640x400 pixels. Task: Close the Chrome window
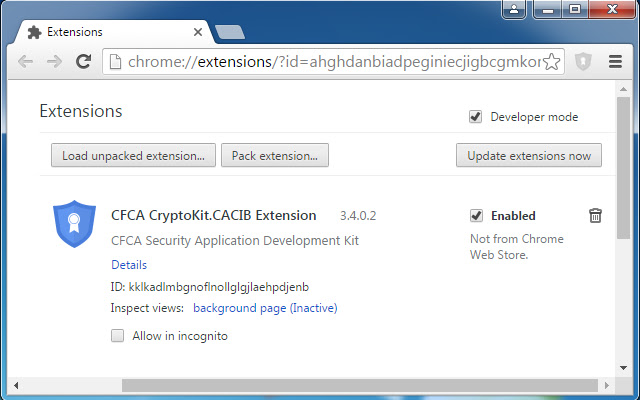click(x=612, y=9)
